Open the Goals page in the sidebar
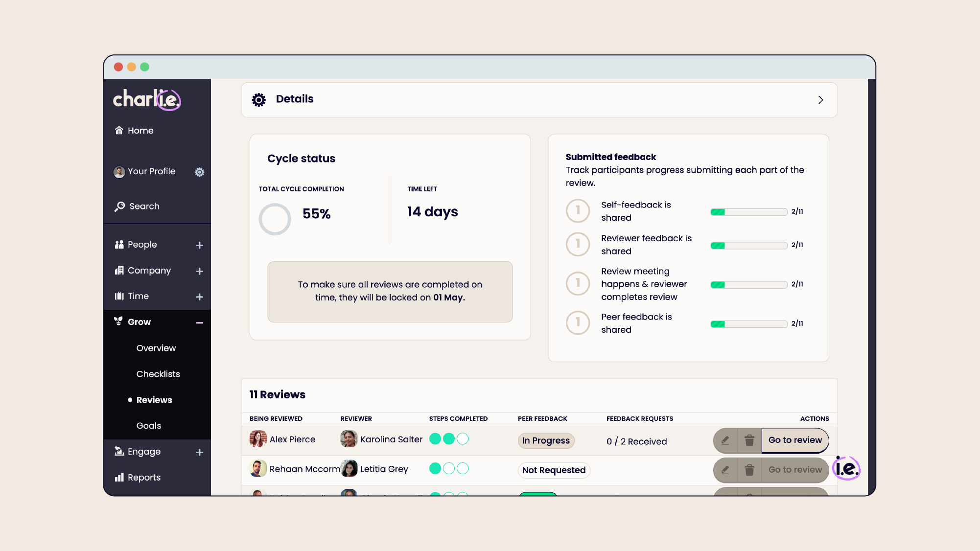The image size is (980, 551). click(x=148, y=425)
